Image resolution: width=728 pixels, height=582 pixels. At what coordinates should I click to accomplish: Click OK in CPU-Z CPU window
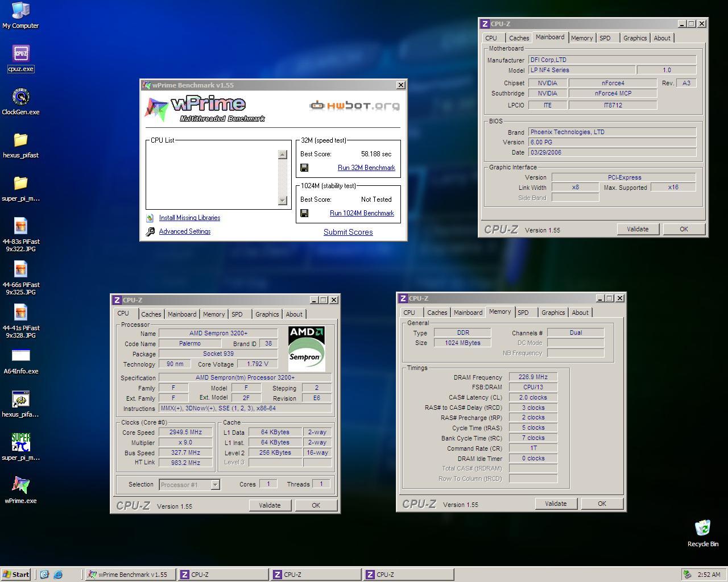(x=316, y=505)
